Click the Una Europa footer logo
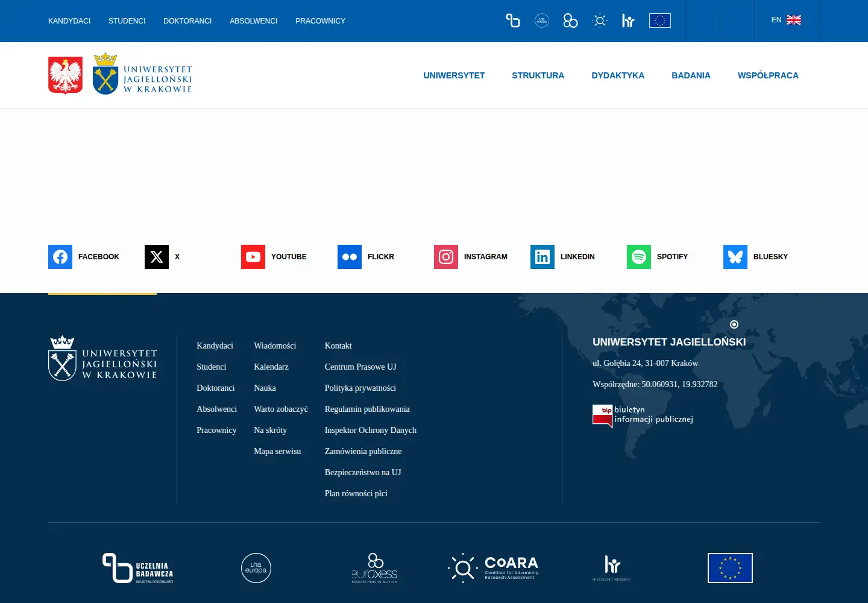The width and height of the screenshot is (868, 603). tap(256, 568)
